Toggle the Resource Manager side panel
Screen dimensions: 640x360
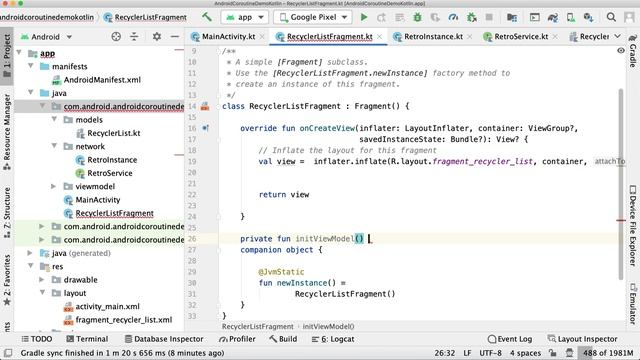[x=7, y=132]
